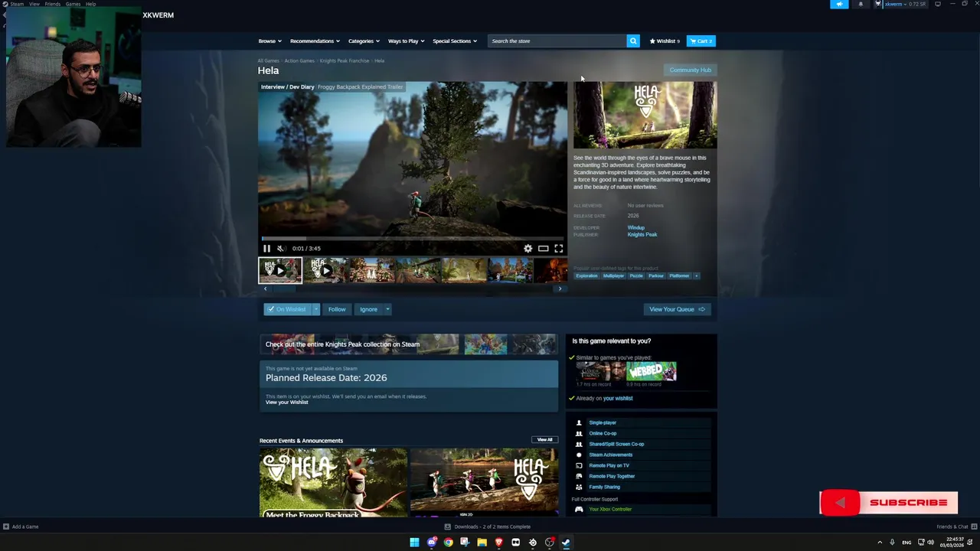980x551 pixels.
Task: Click the Knights Peak publisher link
Action: pyautogui.click(x=642, y=235)
